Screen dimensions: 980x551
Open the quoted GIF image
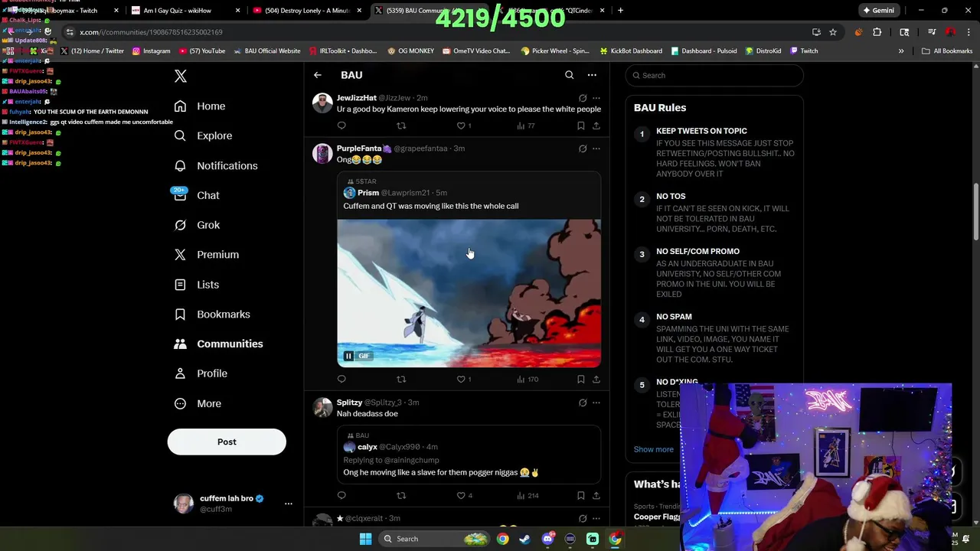tap(469, 293)
